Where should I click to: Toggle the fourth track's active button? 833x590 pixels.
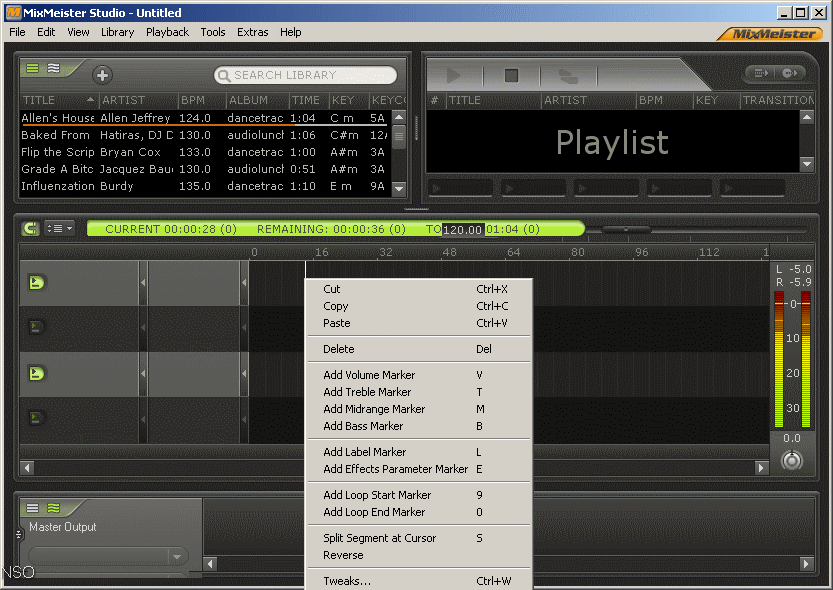pyautogui.click(x=36, y=418)
